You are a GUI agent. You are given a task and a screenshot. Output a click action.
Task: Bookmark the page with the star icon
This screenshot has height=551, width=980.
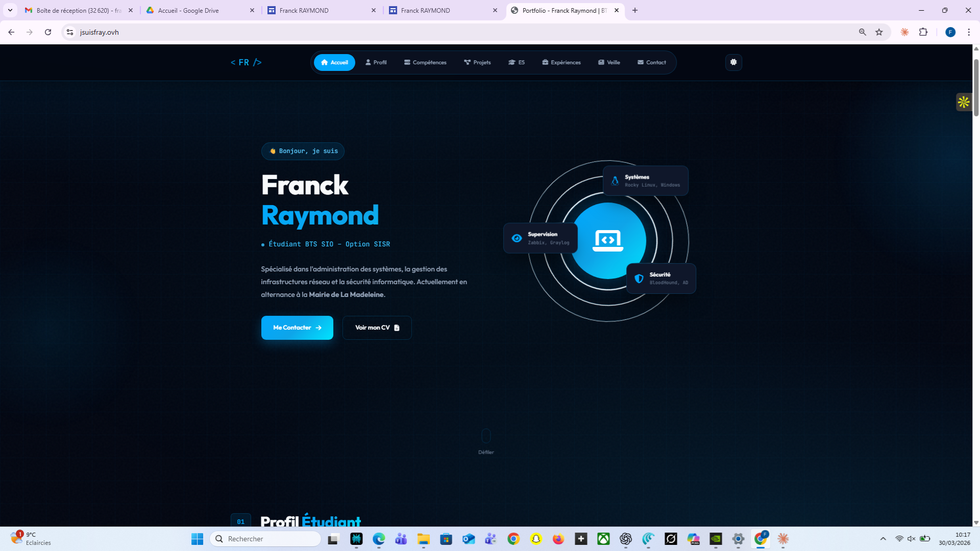coord(879,32)
